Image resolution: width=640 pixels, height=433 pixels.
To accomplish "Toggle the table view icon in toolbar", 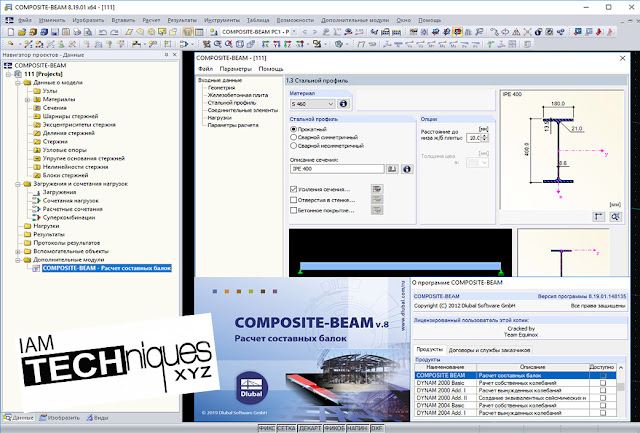I will [x=199, y=32].
